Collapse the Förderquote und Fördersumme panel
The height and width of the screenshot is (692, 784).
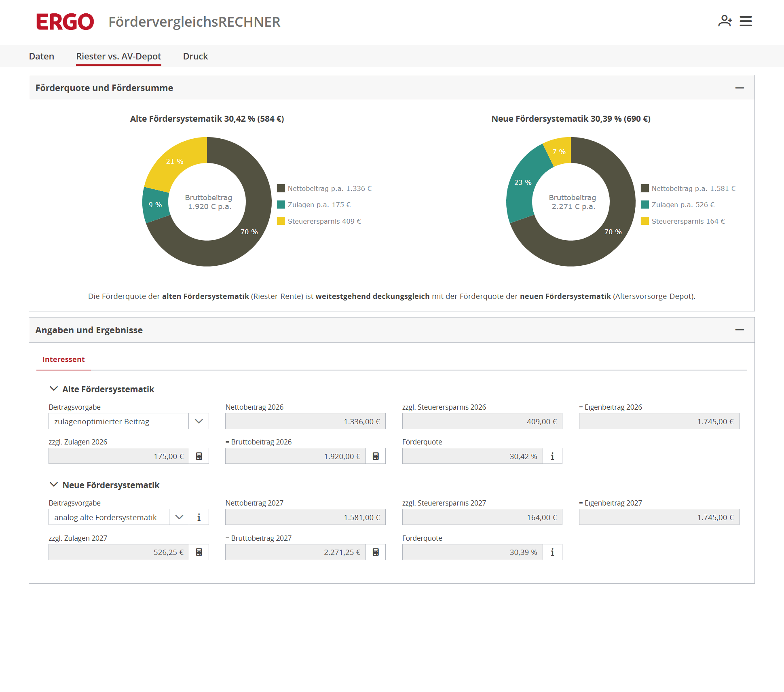740,88
